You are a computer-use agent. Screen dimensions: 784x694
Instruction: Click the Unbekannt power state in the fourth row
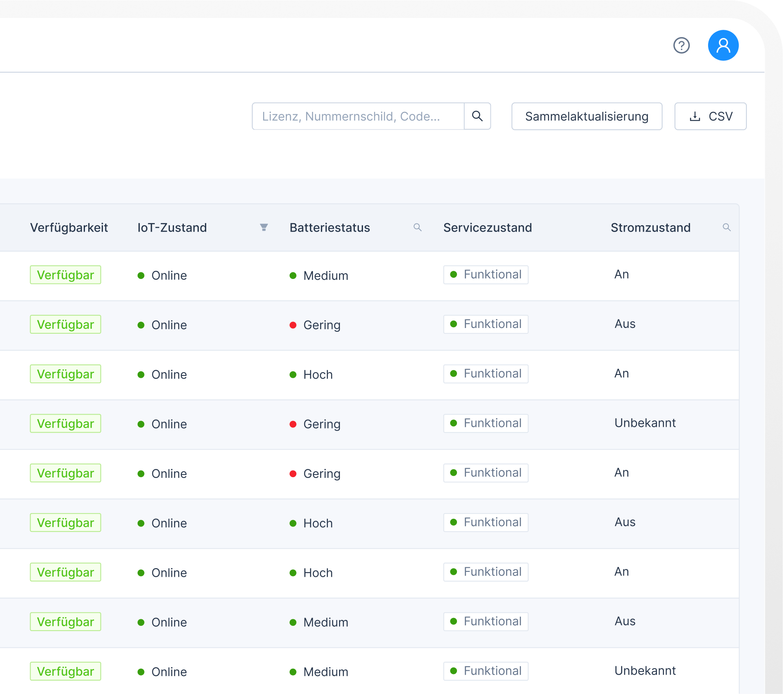click(x=645, y=423)
